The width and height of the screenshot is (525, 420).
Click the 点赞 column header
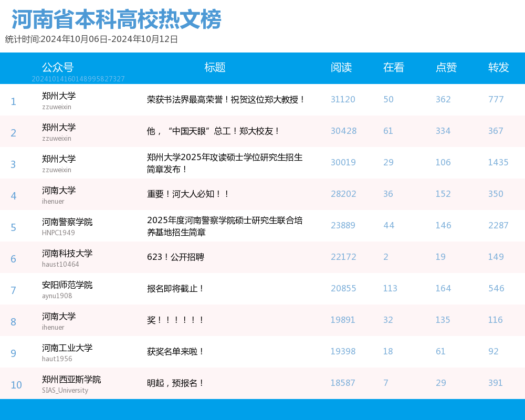446,67
